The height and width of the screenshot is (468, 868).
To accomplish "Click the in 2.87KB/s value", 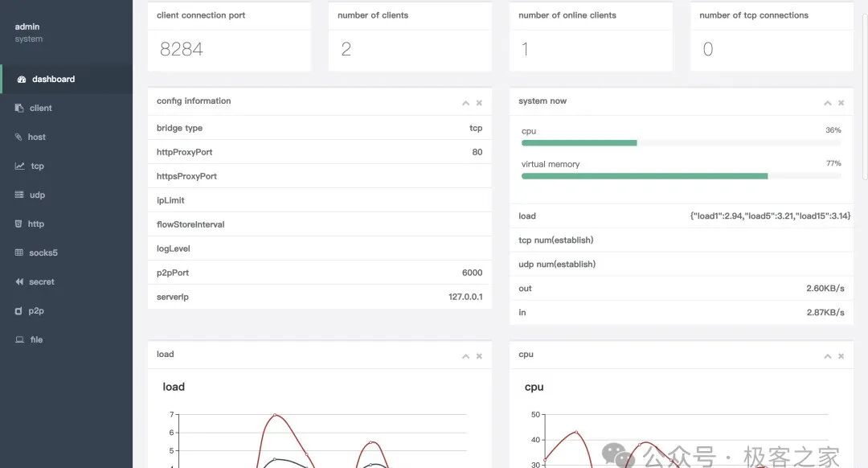I will 825,312.
